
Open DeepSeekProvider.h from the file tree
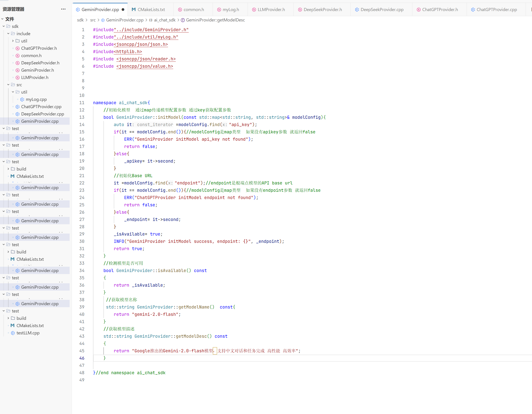click(40, 63)
